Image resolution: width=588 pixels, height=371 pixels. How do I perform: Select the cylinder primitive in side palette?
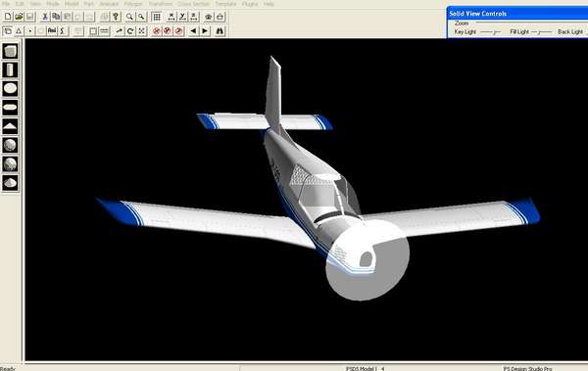click(10, 70)
